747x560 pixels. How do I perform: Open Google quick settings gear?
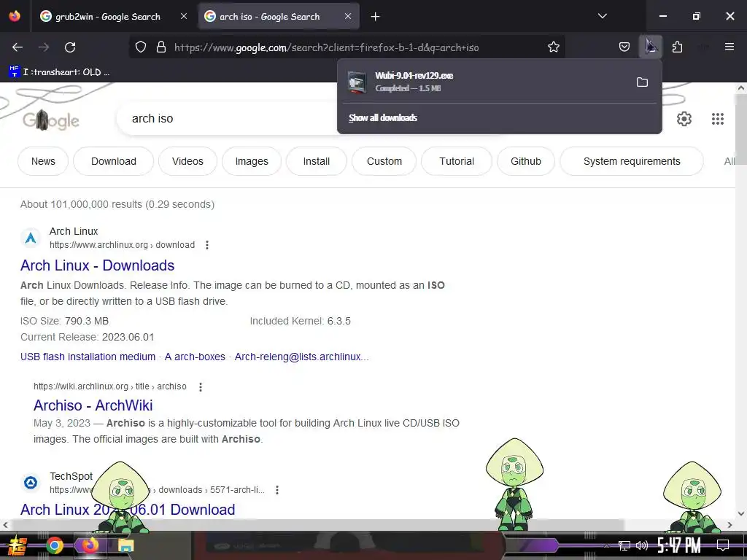pyautogui.click(x=684, y=119)
